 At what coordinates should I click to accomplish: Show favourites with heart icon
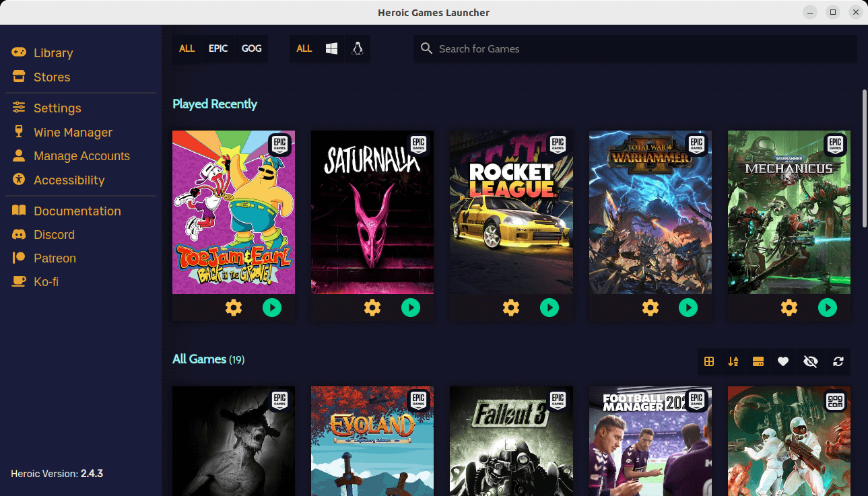(783, 361)
